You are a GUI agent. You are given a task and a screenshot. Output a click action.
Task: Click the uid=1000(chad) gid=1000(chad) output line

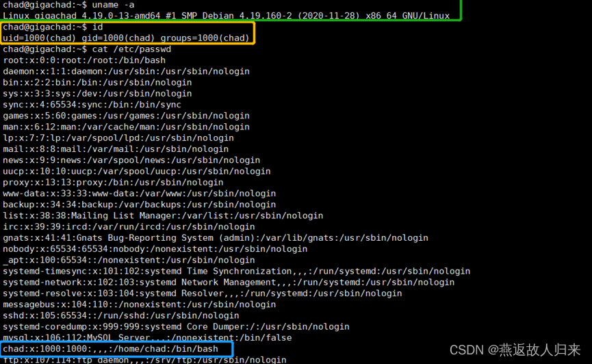pyautogui.click(x=126, y=38)
